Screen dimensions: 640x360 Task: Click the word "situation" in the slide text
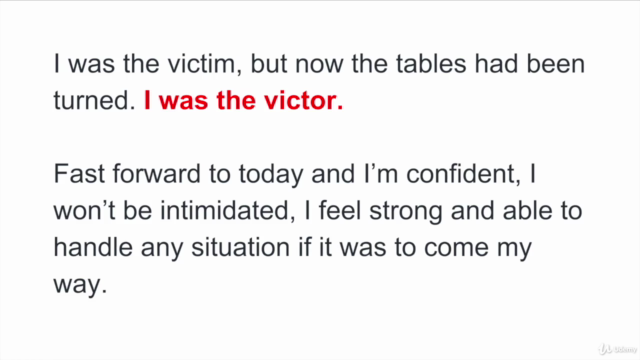coord(240,247)
